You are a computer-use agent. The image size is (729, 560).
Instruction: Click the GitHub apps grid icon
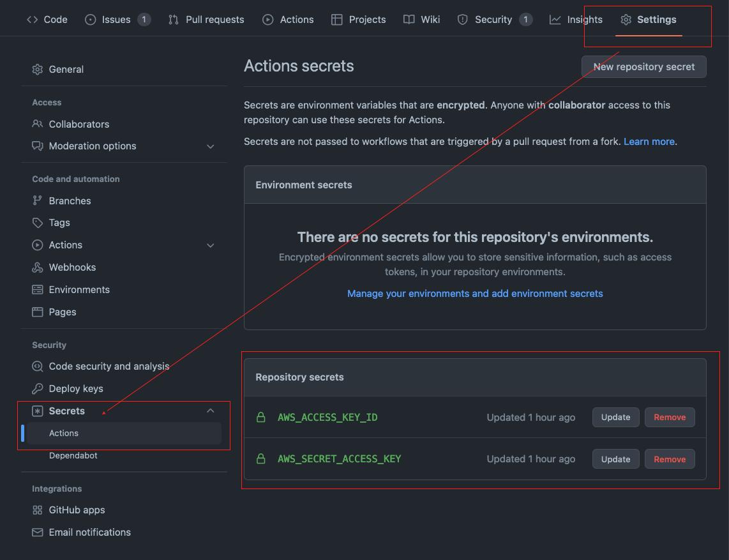click(x=37, y=510)
